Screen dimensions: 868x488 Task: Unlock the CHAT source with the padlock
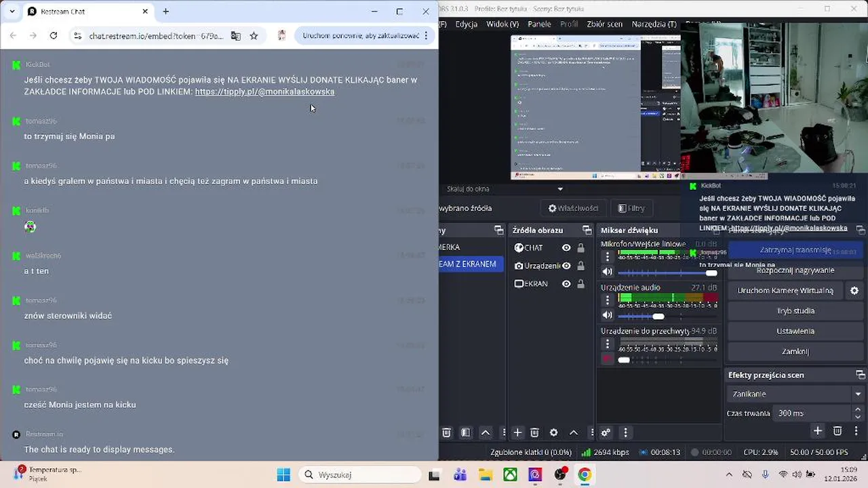click(x=580, y=248)
